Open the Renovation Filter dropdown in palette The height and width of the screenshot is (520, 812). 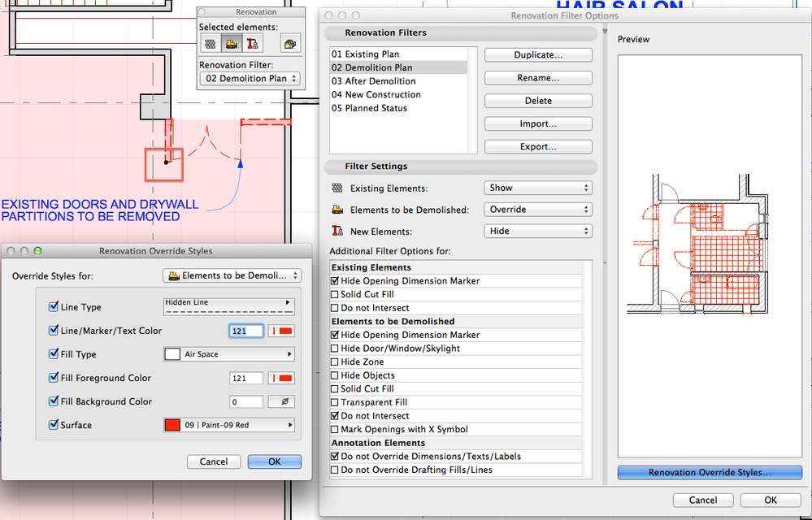pos(250,79)
